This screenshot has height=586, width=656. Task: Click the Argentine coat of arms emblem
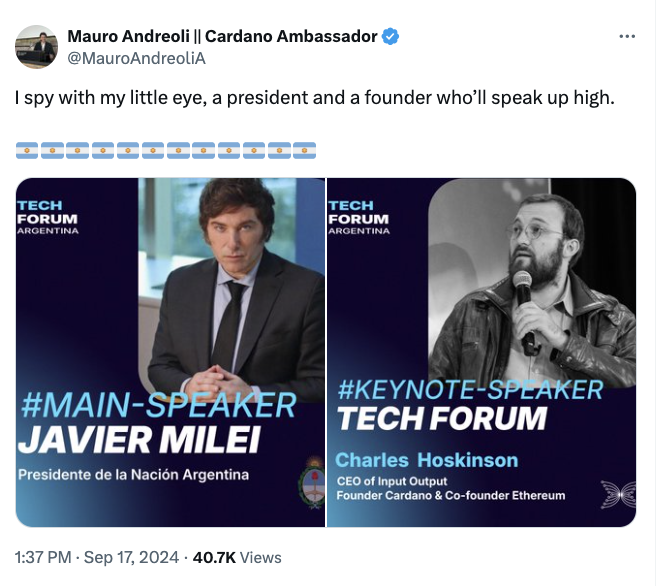pyautogui.click(x=312, y=483)
